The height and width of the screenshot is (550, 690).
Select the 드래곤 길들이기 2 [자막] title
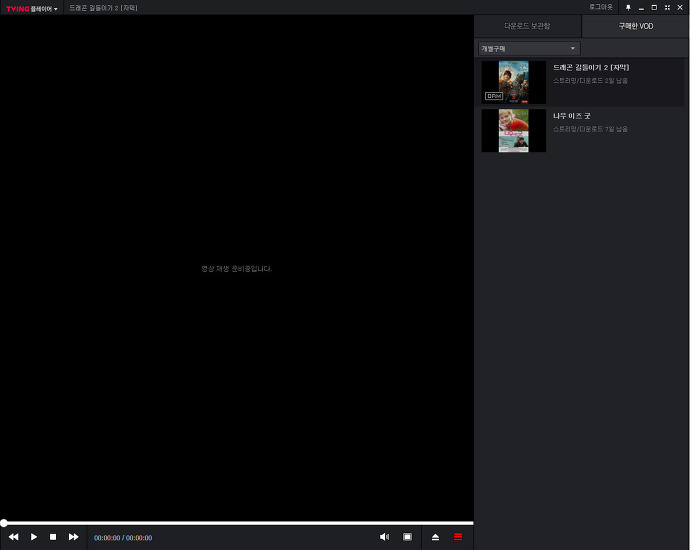(x=591, y=67)
